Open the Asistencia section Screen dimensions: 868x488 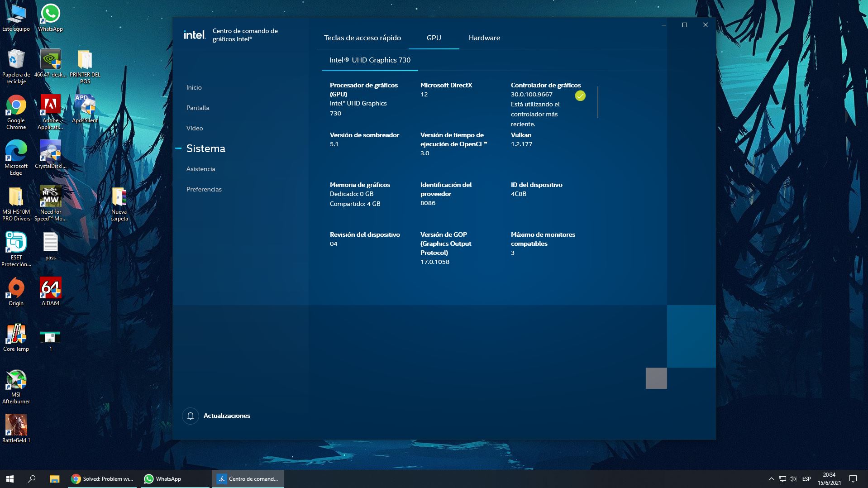coord(200,168)
